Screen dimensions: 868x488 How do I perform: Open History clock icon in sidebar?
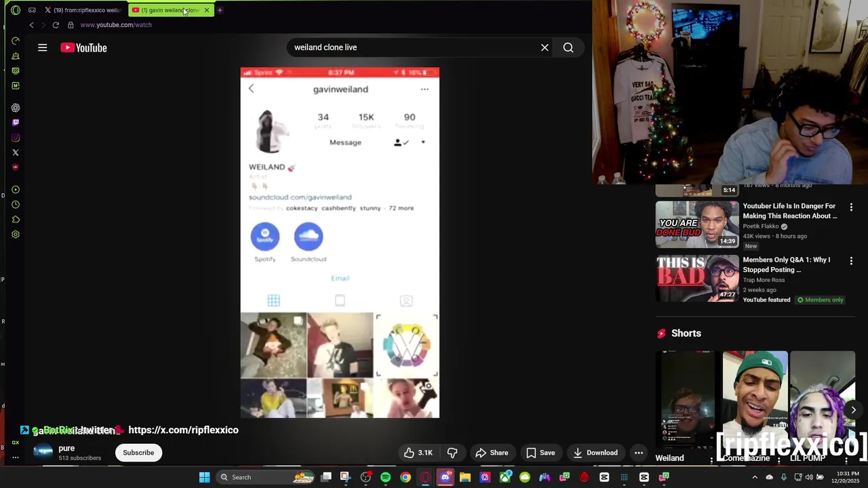pyautogui.click(x=16, y=205)
